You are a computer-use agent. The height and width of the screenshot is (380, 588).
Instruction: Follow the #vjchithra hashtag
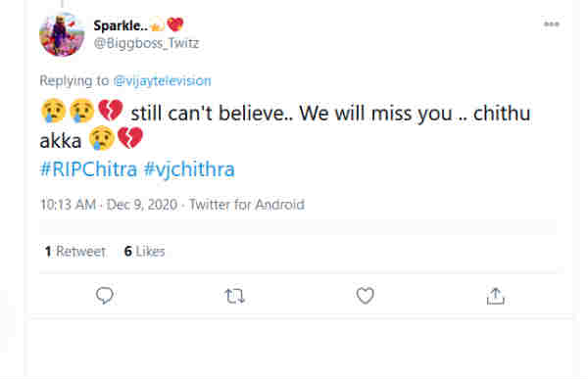[x=189, y=169]
